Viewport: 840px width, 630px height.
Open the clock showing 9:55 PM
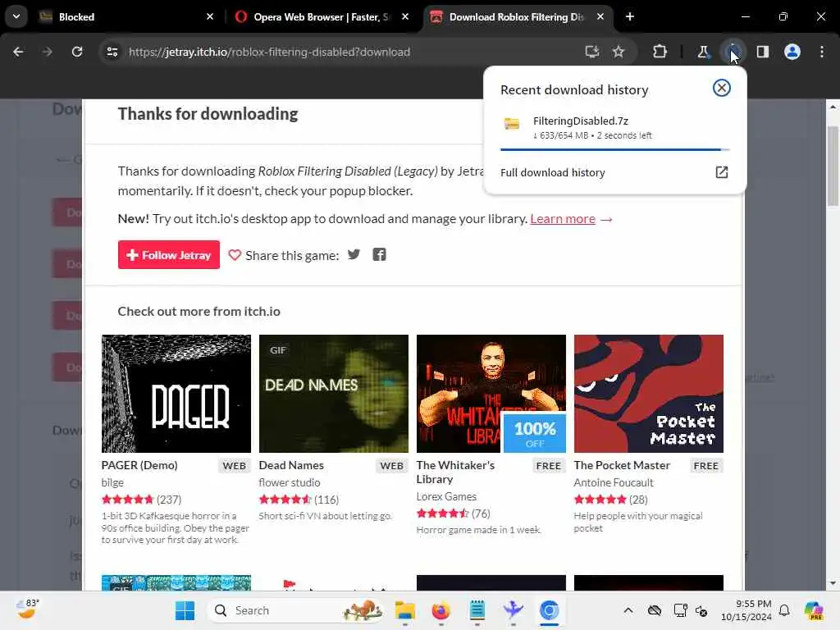coord(746,610)
